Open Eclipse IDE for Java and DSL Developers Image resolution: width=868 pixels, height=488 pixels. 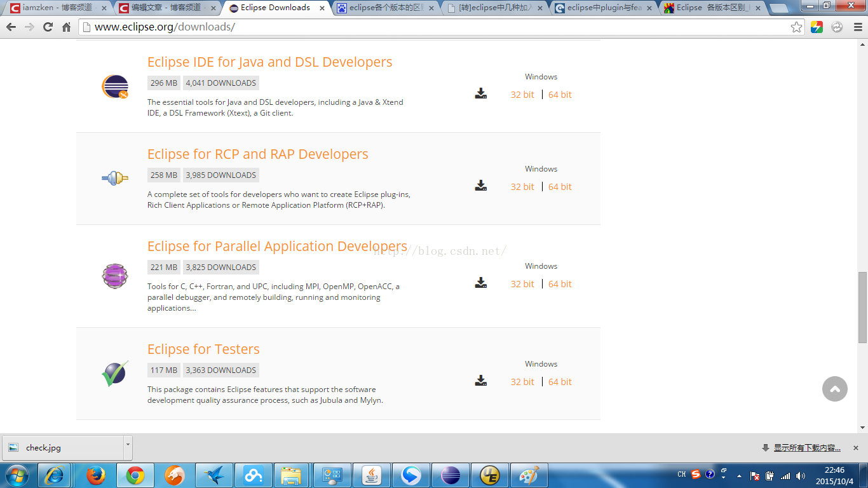(x=269, y=62)
